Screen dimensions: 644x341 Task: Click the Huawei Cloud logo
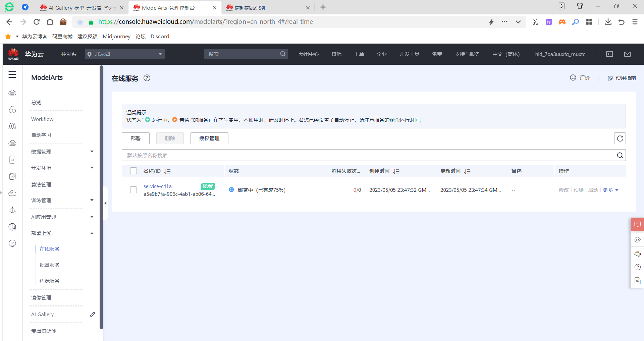pyautogui.click(x=25, y=54)
